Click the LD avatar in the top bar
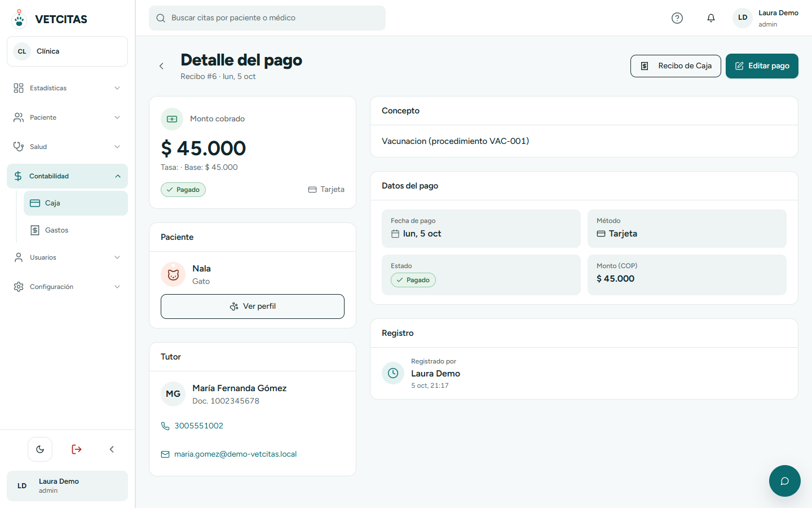This screenshot has height=508, width=812. coord(743,18)
